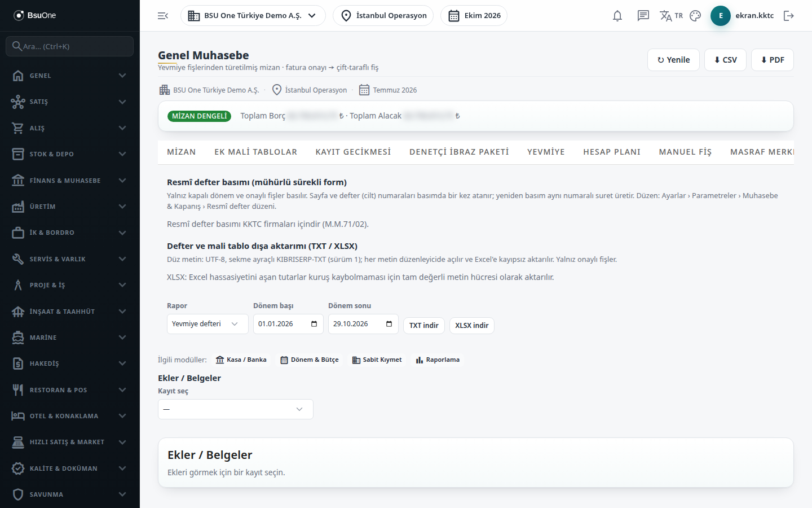Open HESAP PLANI tab
This screenshot has height=508, width=812.
pos(612,152)
